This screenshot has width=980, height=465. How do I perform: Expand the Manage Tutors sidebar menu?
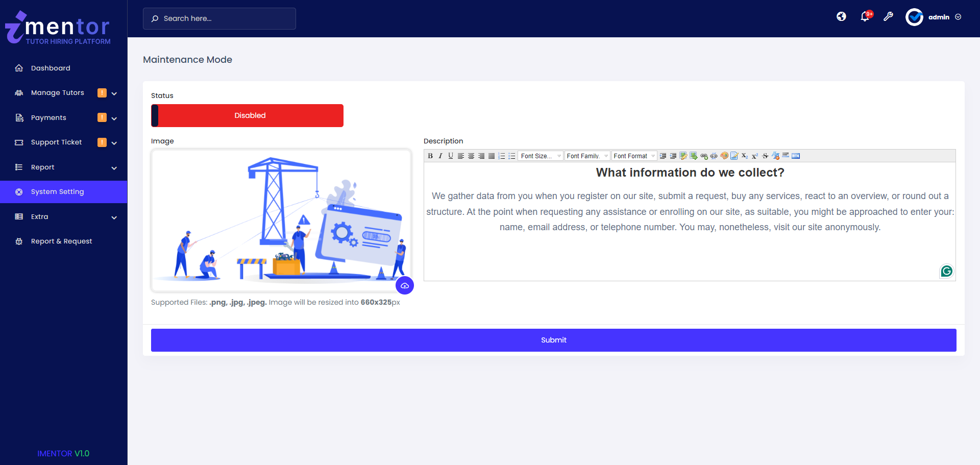[x=58, y=92]
